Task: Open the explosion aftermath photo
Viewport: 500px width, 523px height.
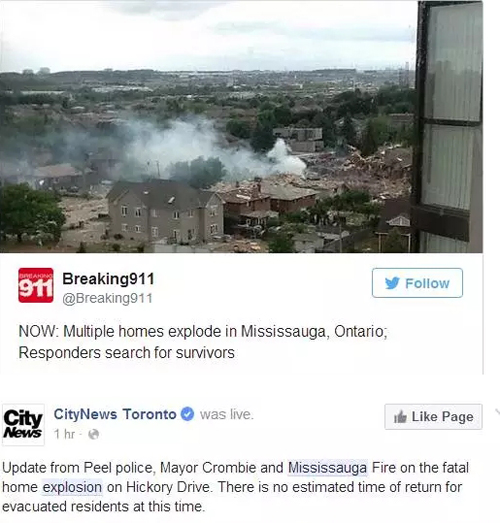Action: click(241, 127)
